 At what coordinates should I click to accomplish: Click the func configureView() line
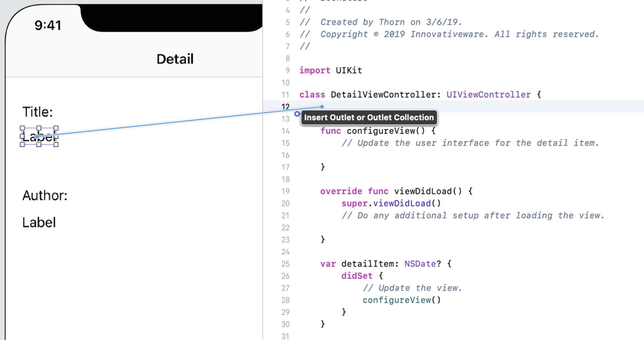378,131
